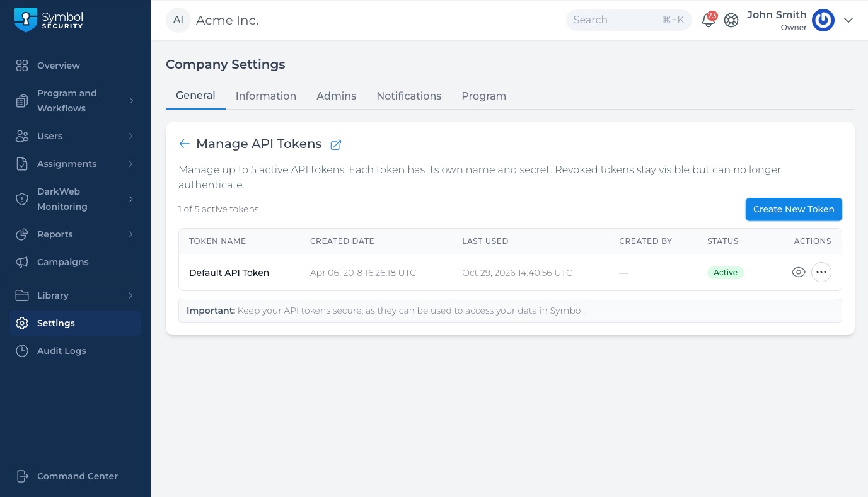Image resolution: width=868 pixels, height=497 pixels.
Task: Switch to the General tab
Action: (x=195, y=96)
